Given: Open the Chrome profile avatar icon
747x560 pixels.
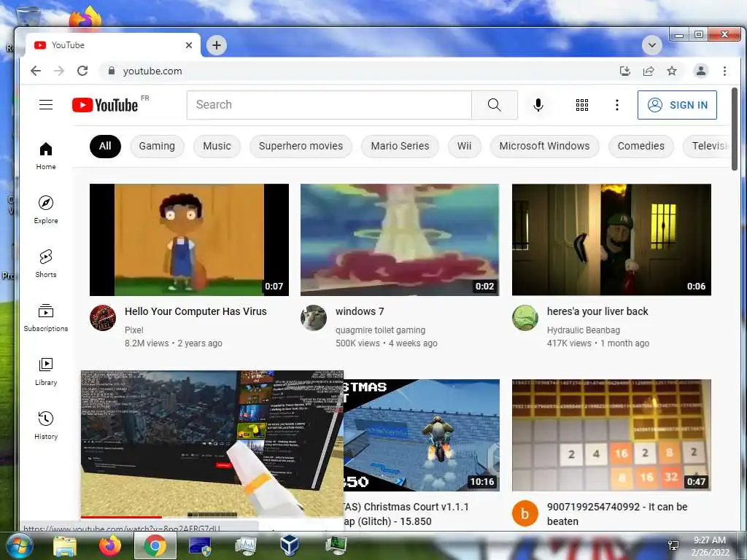Looking at the screenshot, I should pyautogui.click(x=701, y=71).
